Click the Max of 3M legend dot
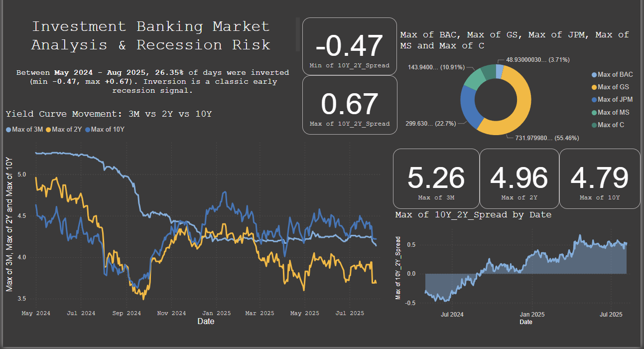Image resolution: width=644 pixels, height=349 pixels. pos(8,129)
